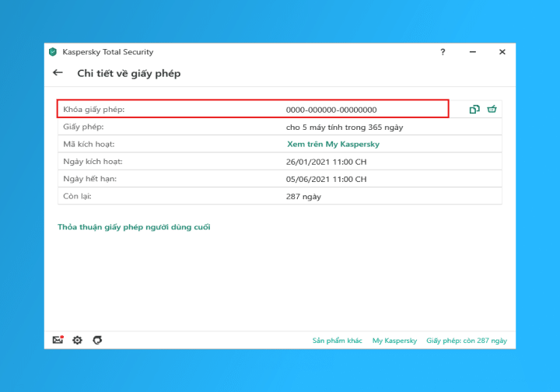Click the shopping basket purchase icon
560x392 pixels.
coord(492,110)
